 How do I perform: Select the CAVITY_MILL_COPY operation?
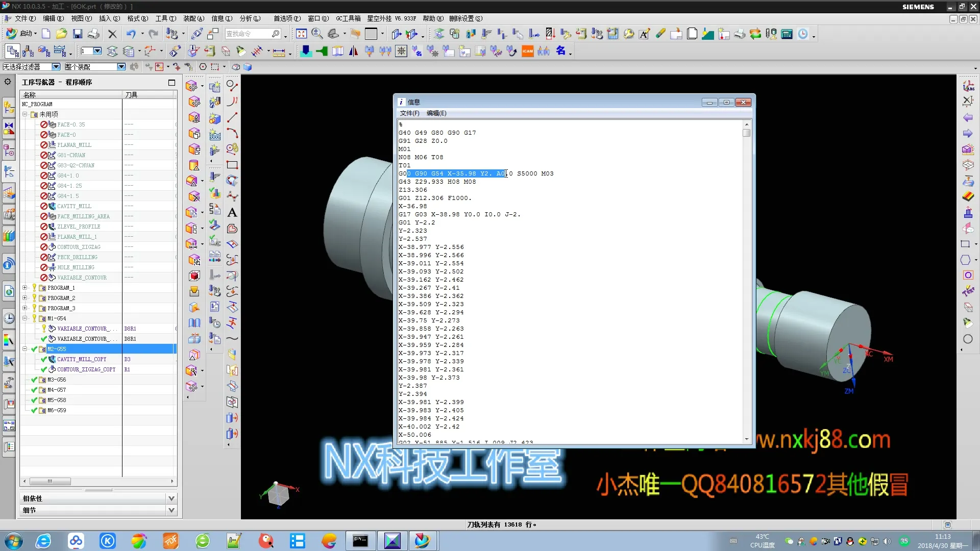(x=82, y=359)
